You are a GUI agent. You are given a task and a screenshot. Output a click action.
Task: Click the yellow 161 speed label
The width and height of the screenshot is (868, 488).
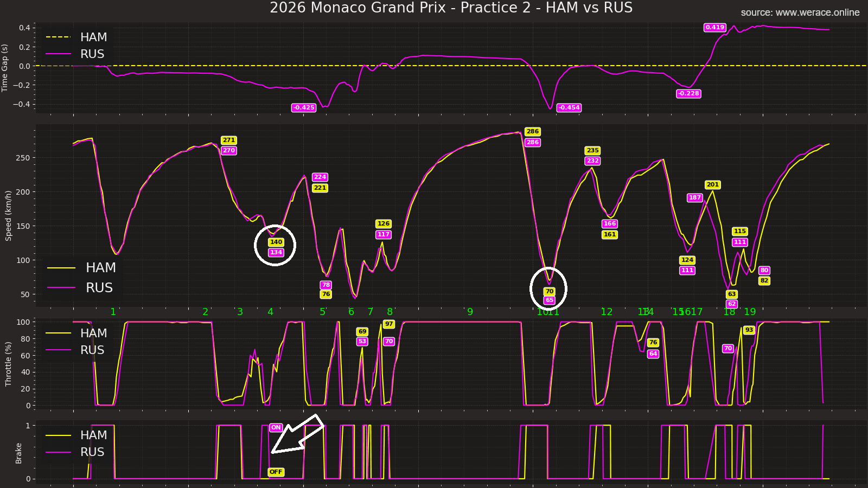[x=610, y=234]
